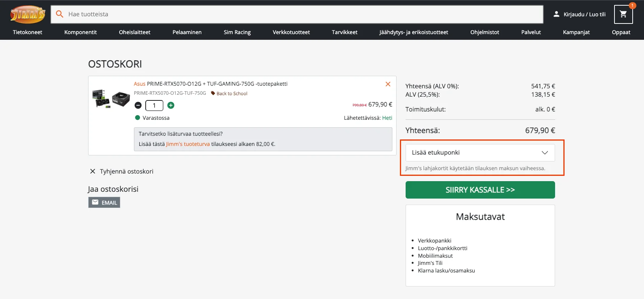
Task: Click the Hae tuotteista search field
Action: [297, 14]
